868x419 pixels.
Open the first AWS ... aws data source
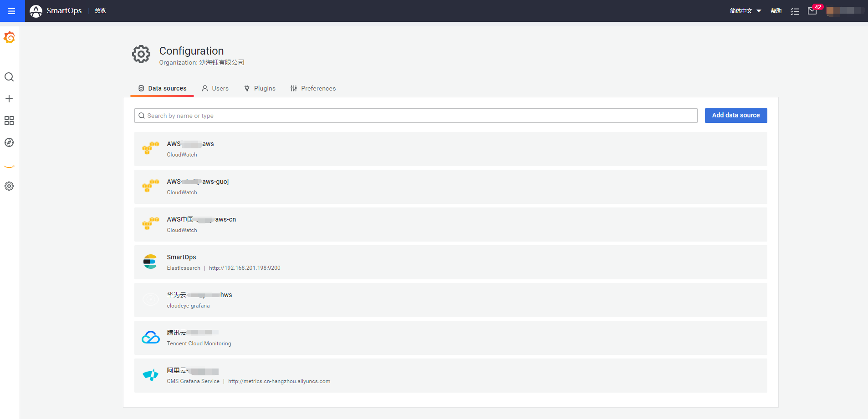pyautogui.click(x=451, y=149)
